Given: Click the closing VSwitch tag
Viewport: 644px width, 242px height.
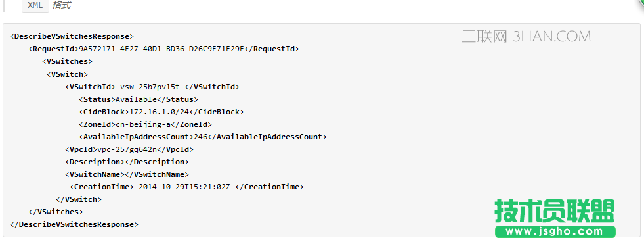Looking at the screenshot, I should [78, 199].
